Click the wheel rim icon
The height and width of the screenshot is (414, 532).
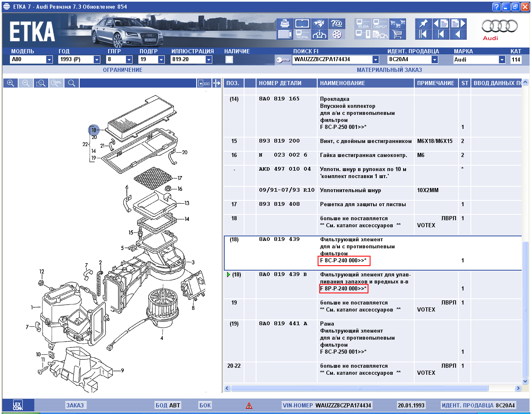coord(337,35)
